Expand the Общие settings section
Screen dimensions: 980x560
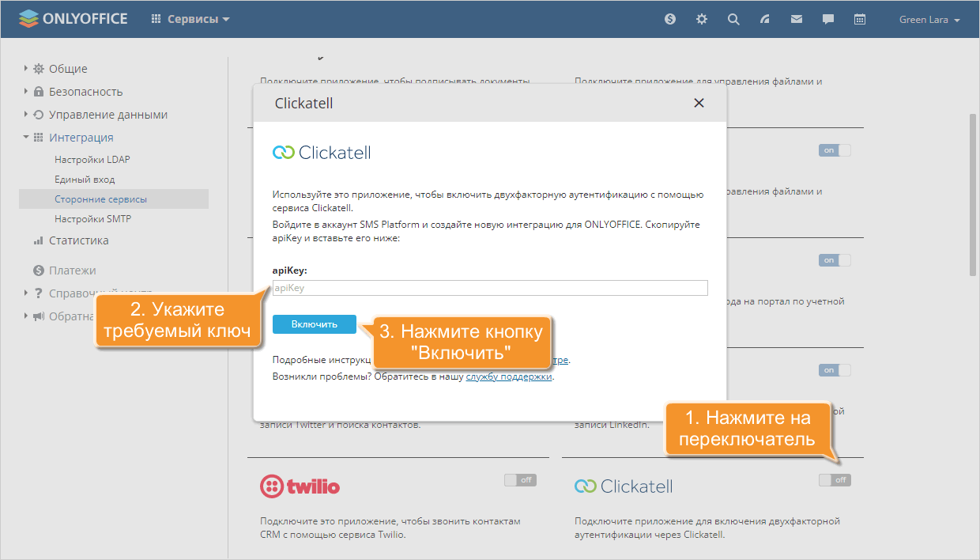[x=26, y=69]
